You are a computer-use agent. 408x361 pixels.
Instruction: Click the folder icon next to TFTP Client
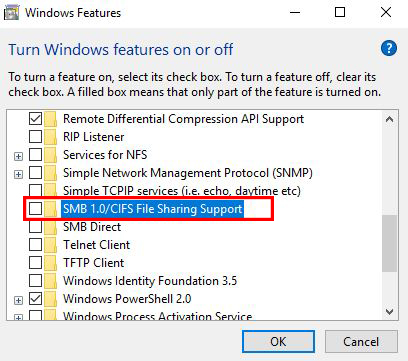point(50,263)
